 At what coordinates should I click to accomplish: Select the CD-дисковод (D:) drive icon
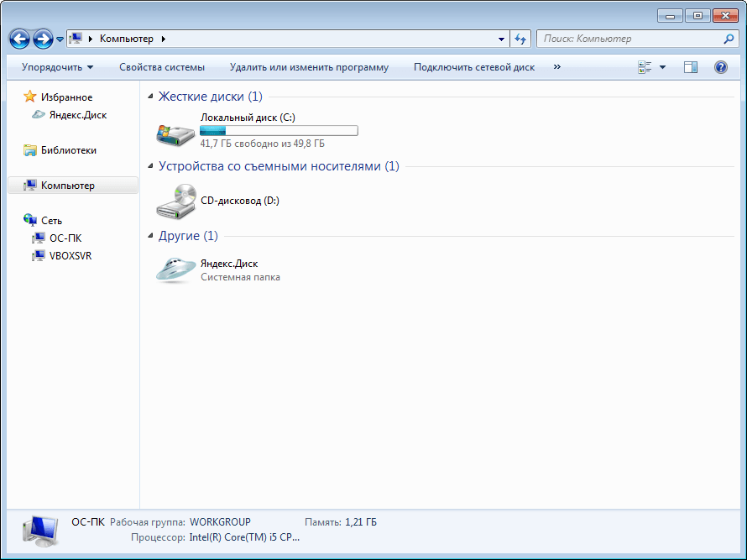175,201
